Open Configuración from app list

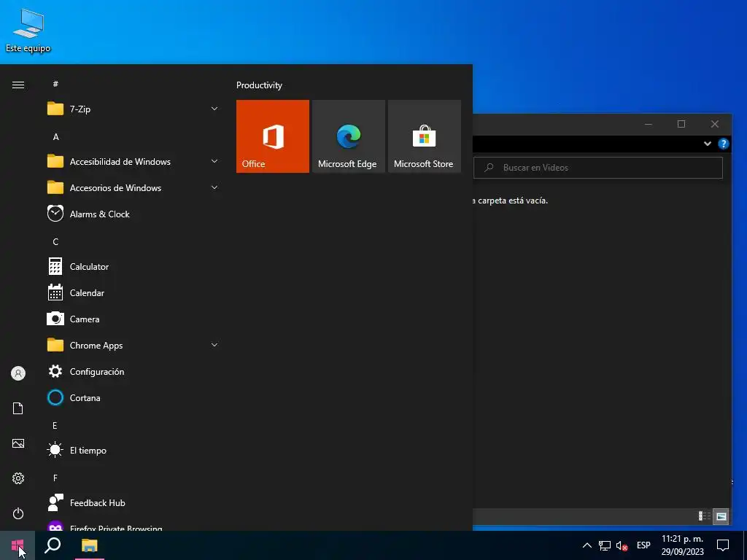tap(133, 371)
